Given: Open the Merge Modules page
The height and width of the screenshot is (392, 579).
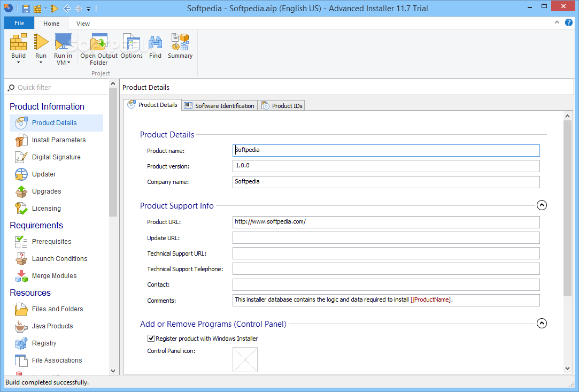Looking at the screenshot, I should tap(57, 275).
